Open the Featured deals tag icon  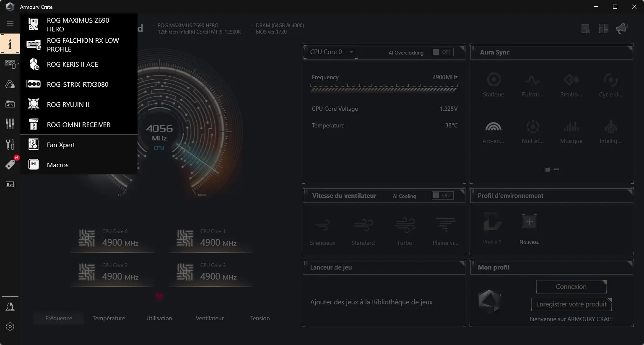pyautogui.click(x=10, y=164)
